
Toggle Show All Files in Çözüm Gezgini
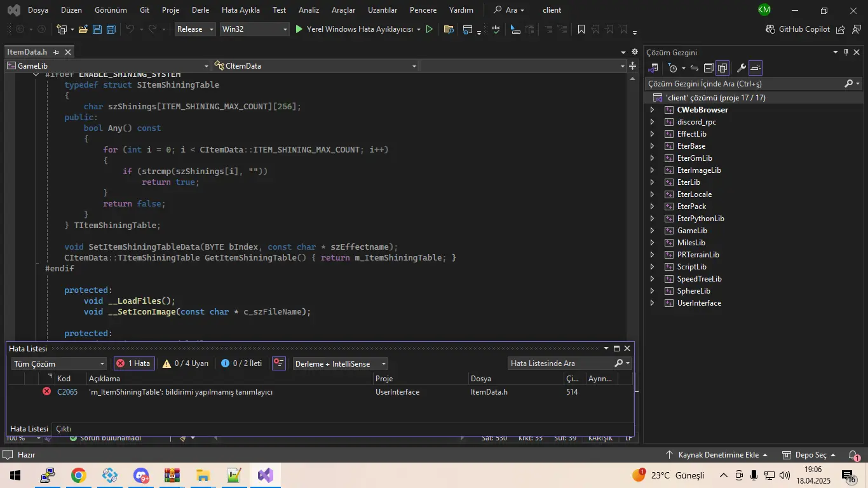pos(722,68)
